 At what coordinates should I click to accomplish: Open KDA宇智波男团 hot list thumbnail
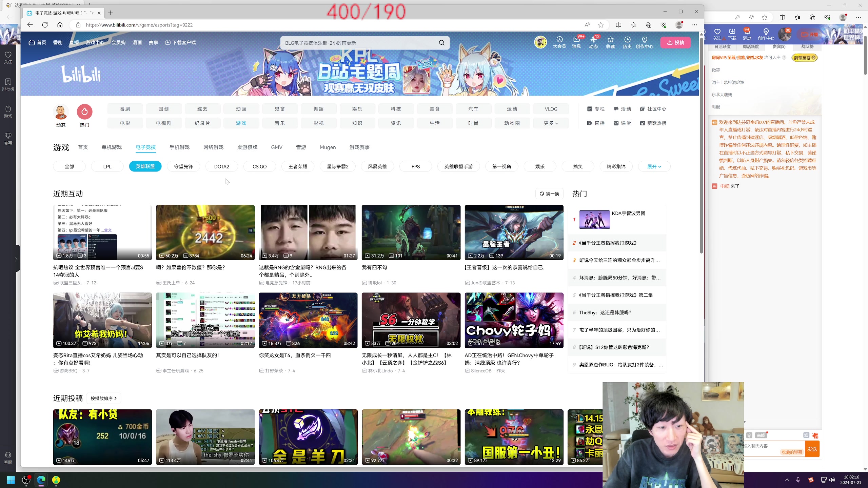[x=594, y=220]
